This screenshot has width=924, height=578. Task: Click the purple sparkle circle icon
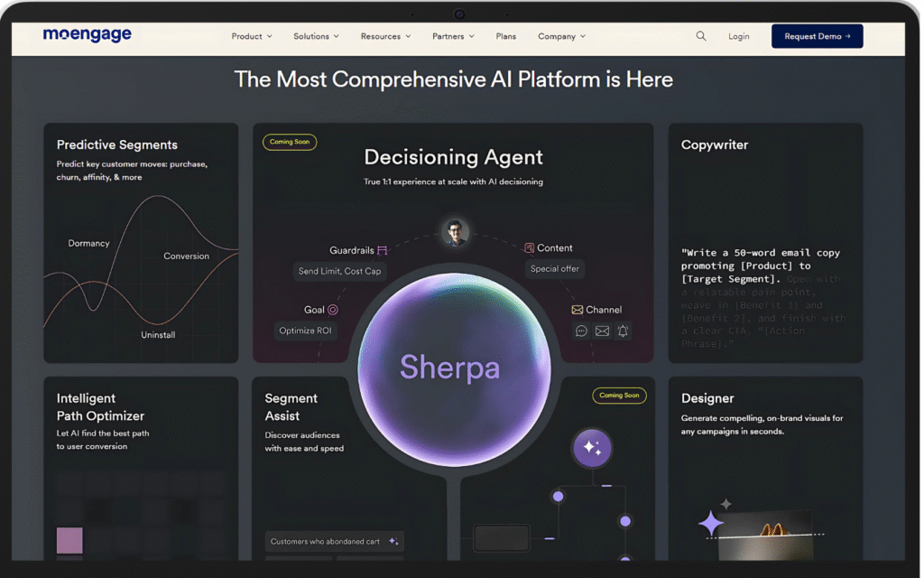tap(592, 448)
